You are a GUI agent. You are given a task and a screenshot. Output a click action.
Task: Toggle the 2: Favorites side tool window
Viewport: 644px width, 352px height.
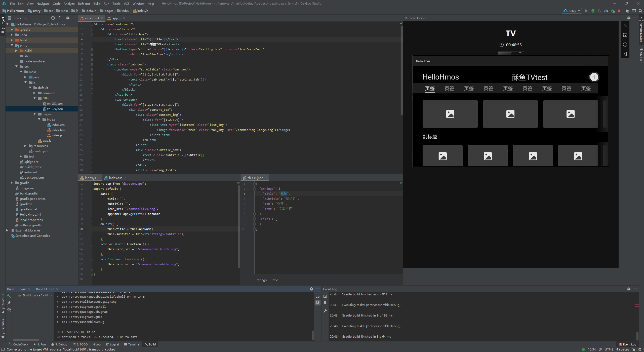click(3, 329)
